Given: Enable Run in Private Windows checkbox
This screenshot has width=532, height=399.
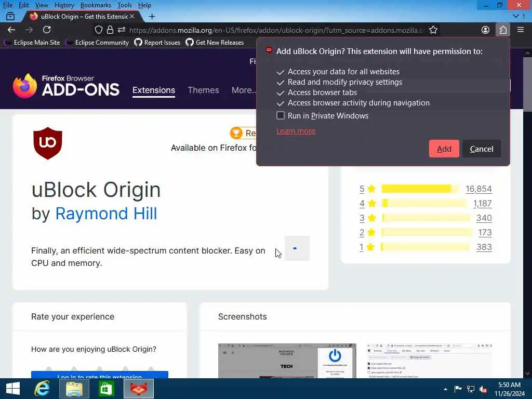Looking at the screenshot, I should click(280, 115).
